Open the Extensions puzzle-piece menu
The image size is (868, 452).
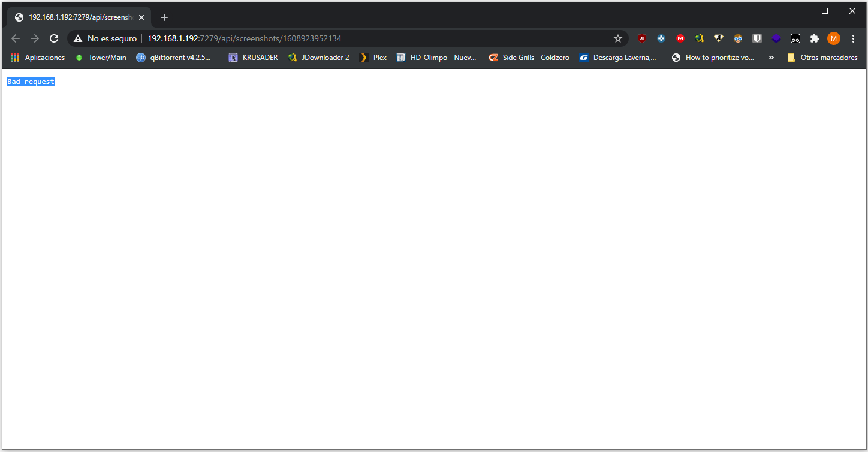[814, 38]
